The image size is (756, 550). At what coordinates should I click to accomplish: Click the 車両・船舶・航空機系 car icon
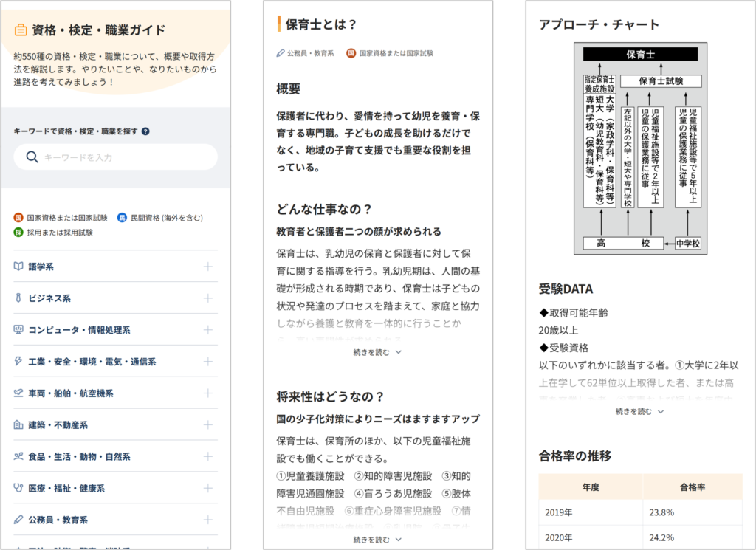click(18, 393)
